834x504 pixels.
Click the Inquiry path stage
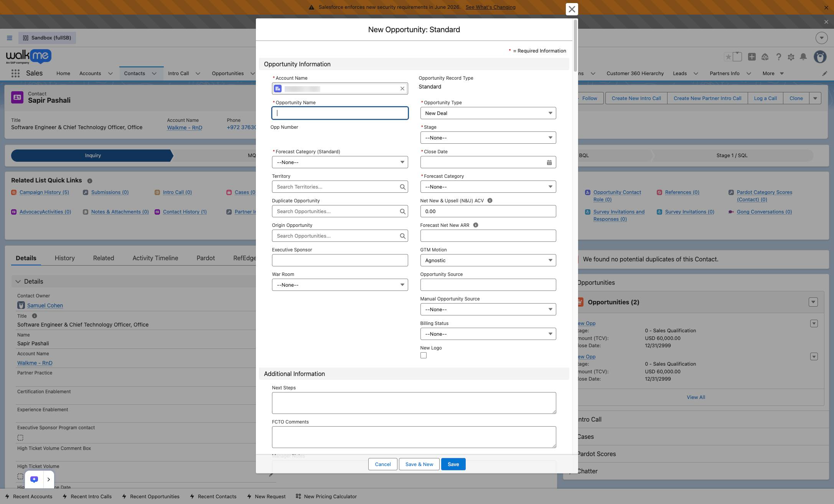[92, 155]
